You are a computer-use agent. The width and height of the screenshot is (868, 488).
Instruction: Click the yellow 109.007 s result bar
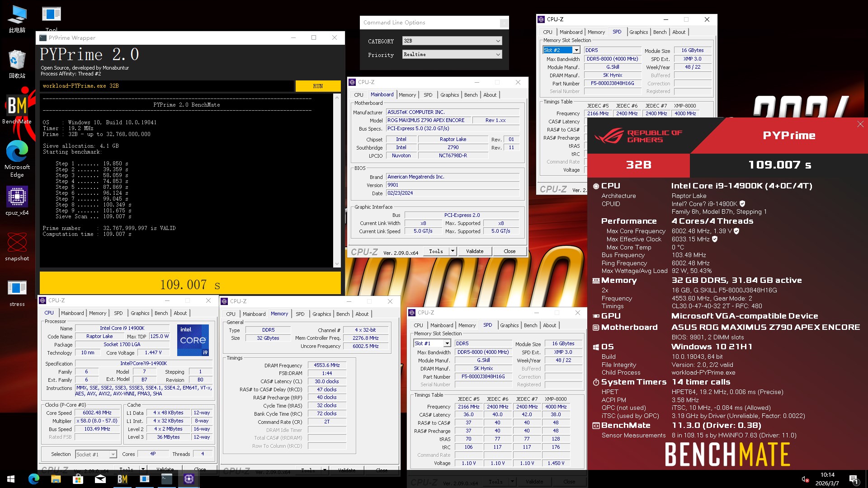pyautogui.click(x=190, y=284)
